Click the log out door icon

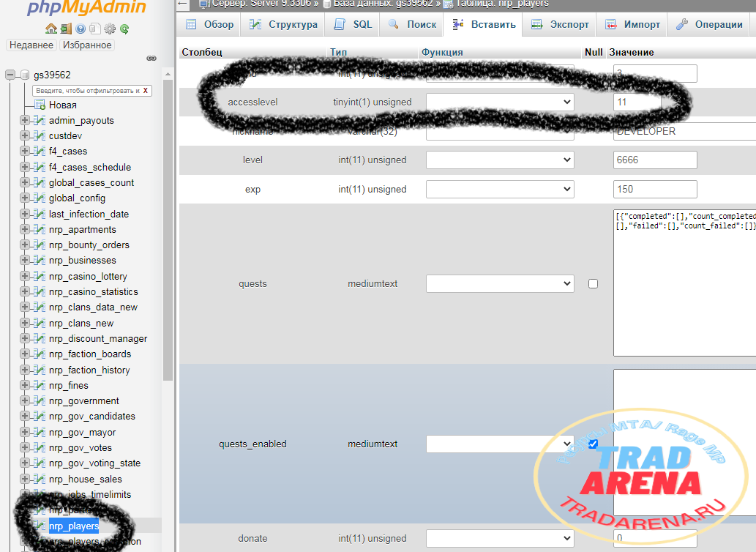(66, 29)
